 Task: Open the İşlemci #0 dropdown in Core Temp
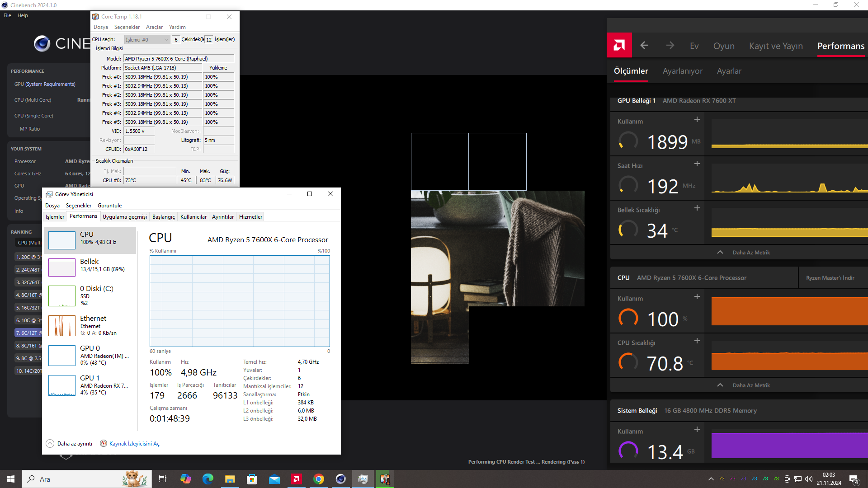point(147,40)
